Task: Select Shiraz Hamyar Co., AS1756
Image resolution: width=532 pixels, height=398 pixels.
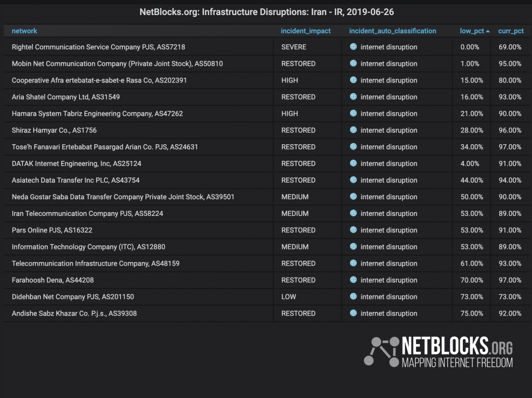Action: 54,130
